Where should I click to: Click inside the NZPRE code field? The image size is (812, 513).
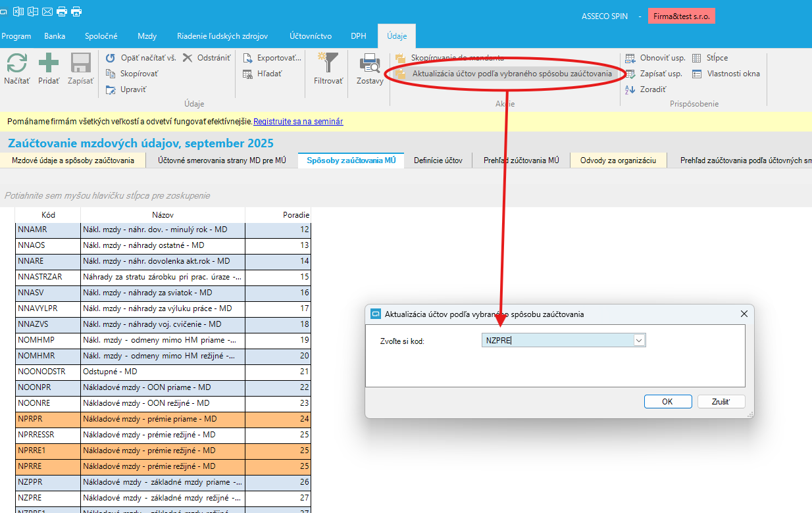pos(556,340)
